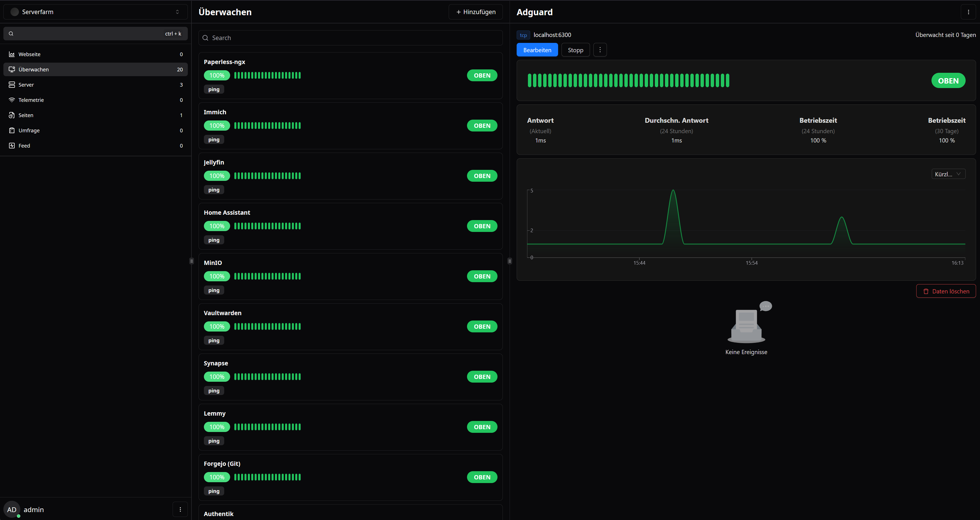Open Seiten in the sidebar
Image resolution: width=980 pixels, height=520 pixels.
pyautogui.click(x=96, y=115)
